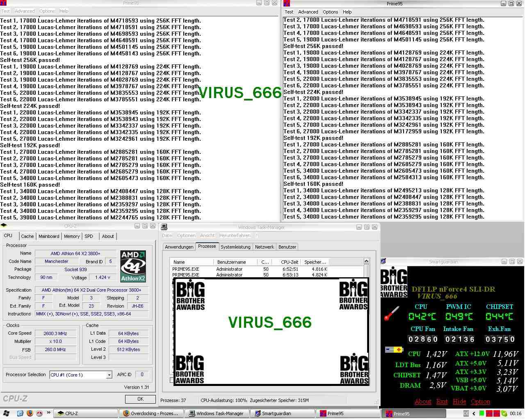Click Core Speed value 2600.3 MHz
The width and height of the screenshot is (525, 420).
(x=55, y=333)
